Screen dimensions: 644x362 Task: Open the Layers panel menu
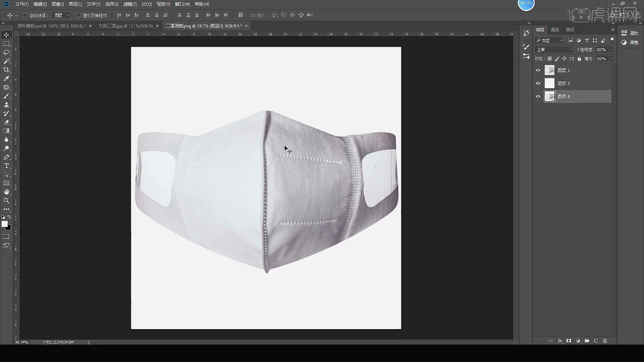612,30
